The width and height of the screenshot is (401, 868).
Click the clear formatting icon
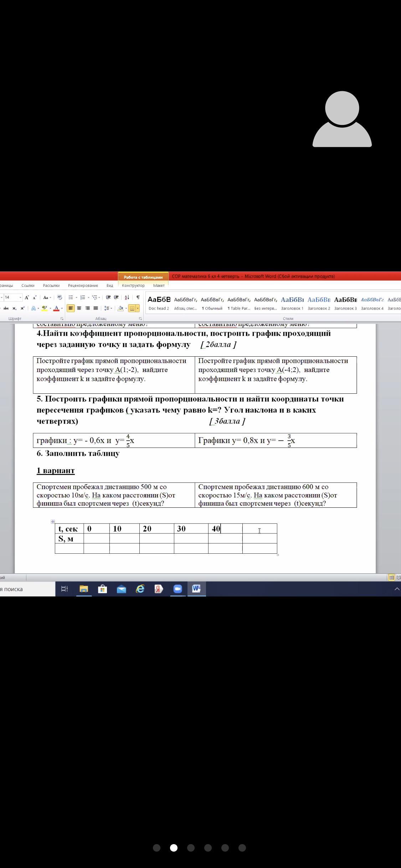coord(60,298)
